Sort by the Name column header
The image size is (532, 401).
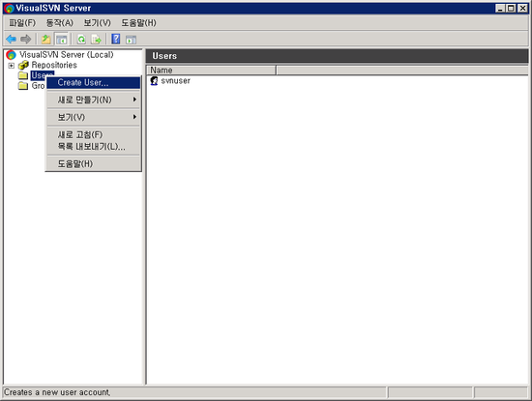pyautogui.click(x=211, y=71)
